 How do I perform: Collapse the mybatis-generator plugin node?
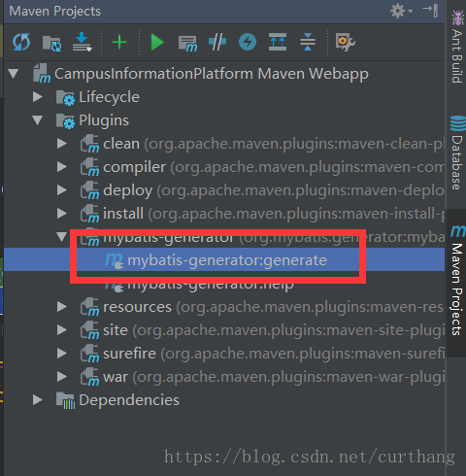pyautogui.click(x=61, y=237)
